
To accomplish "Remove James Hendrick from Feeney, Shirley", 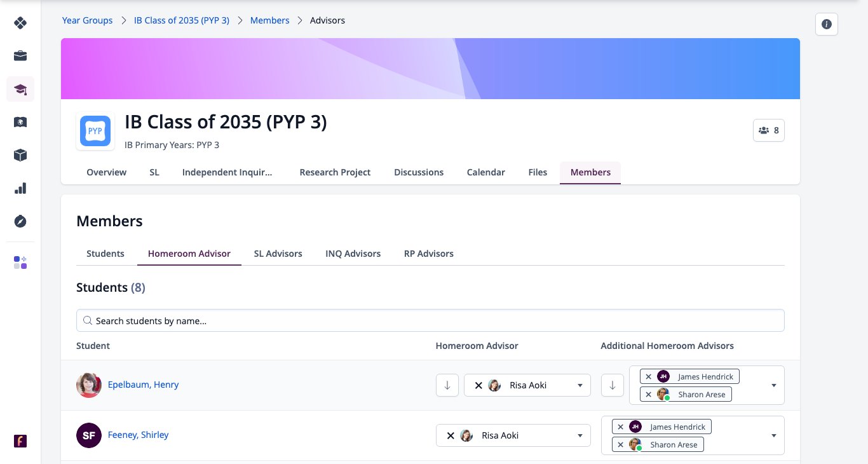I will coord(621,427).
